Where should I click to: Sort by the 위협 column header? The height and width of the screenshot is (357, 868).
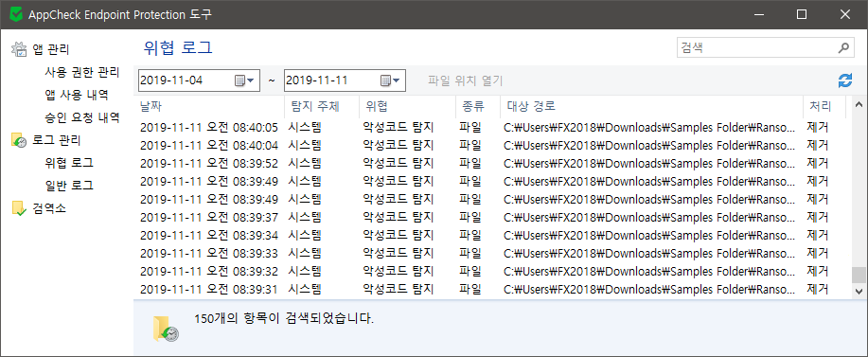click(407, 106)
